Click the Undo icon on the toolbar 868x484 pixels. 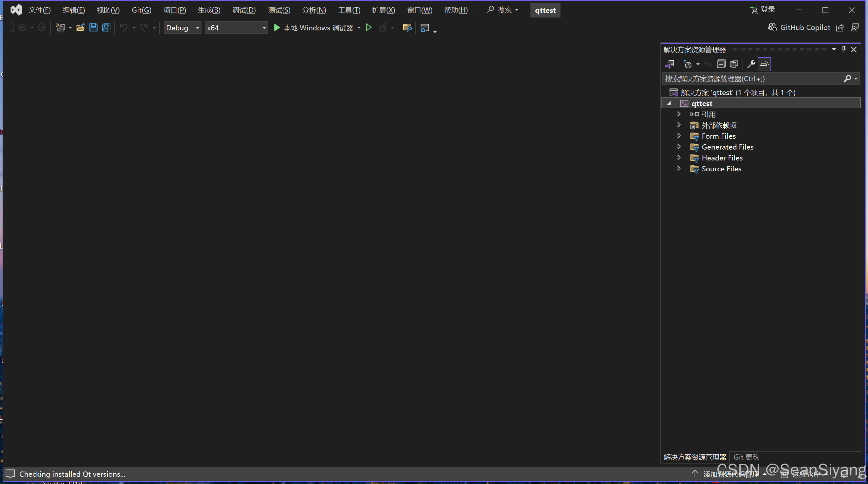coord(124,27)
